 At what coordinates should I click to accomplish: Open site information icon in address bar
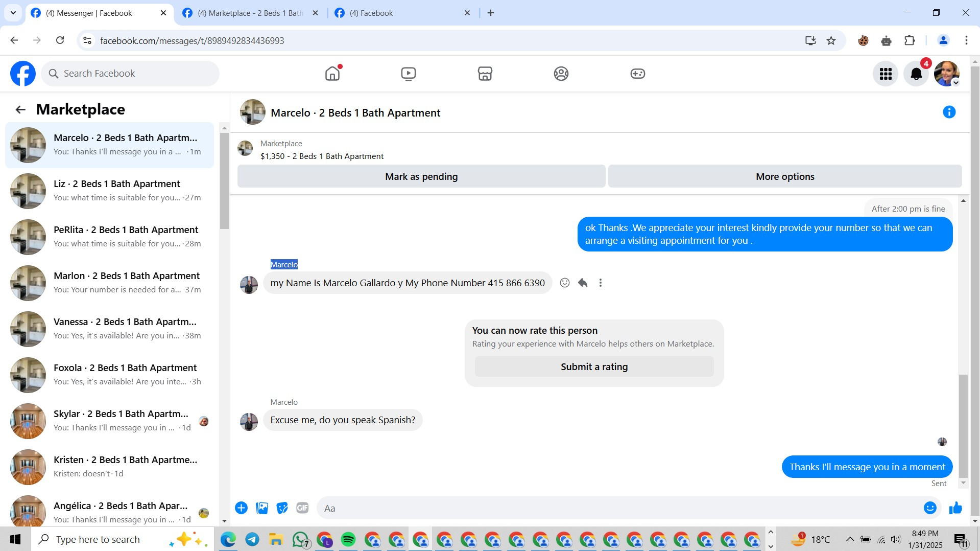tap(87, 40)
